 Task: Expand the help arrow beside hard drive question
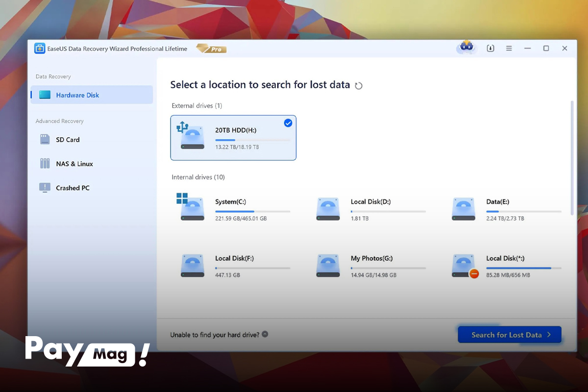coord(265,334)
